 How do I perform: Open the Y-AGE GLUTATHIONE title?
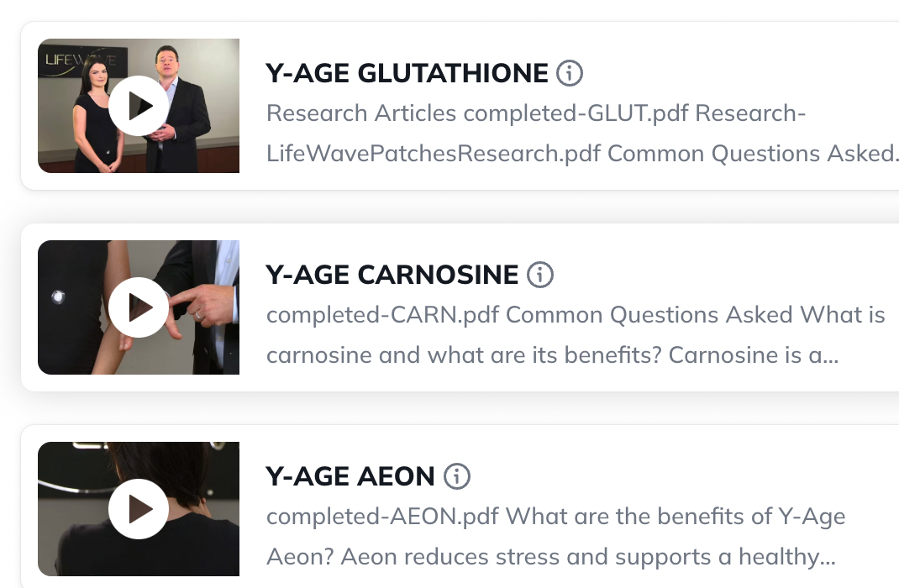(407, 74)
